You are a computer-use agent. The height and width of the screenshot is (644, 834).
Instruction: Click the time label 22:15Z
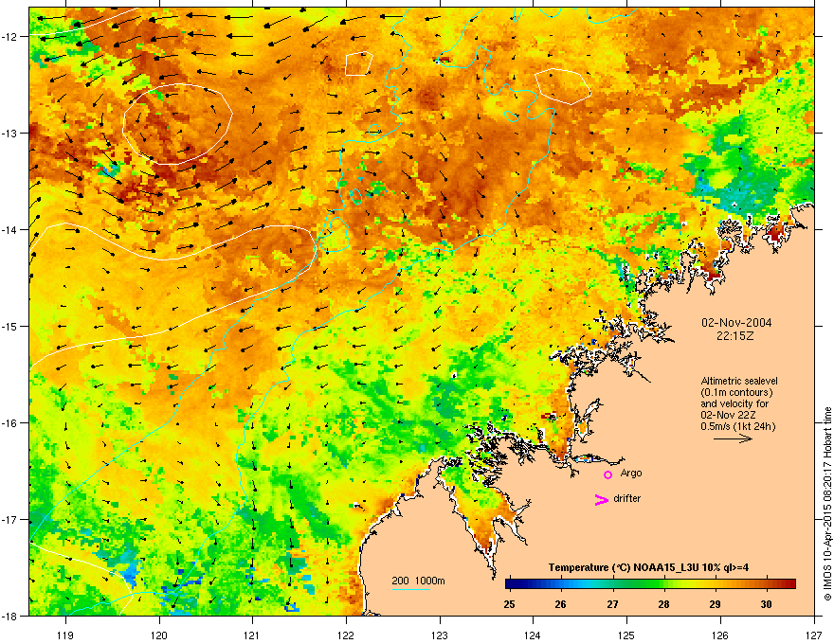pos(735,336)
